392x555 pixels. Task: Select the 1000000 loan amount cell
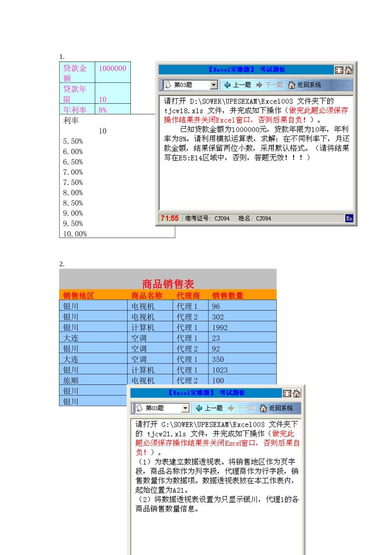click(113, 72)
